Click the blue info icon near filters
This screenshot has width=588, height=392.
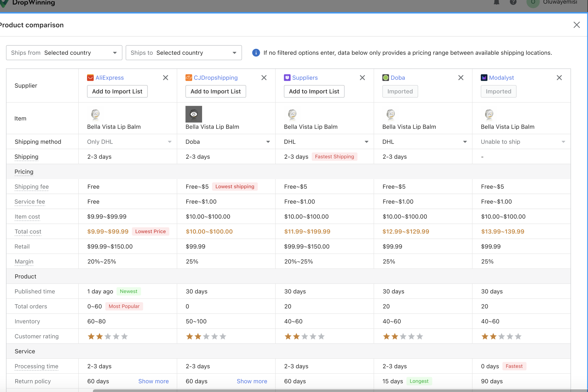pos(256,53)
